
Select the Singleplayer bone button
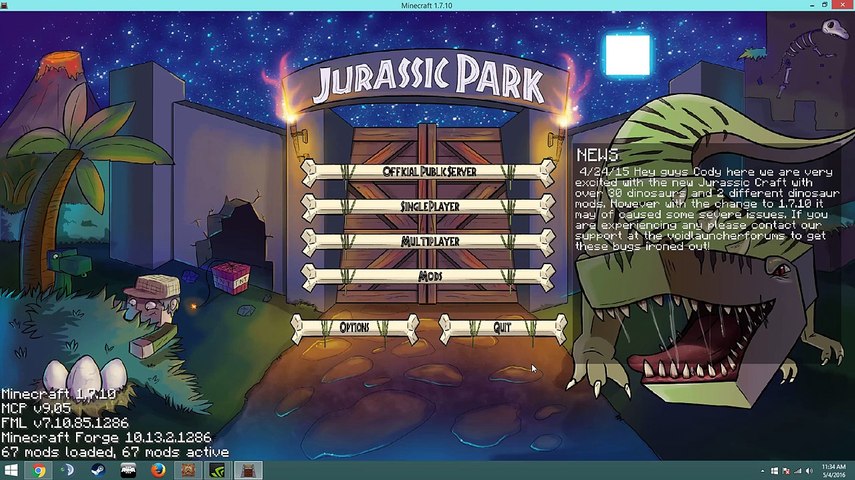click(429, 207)
